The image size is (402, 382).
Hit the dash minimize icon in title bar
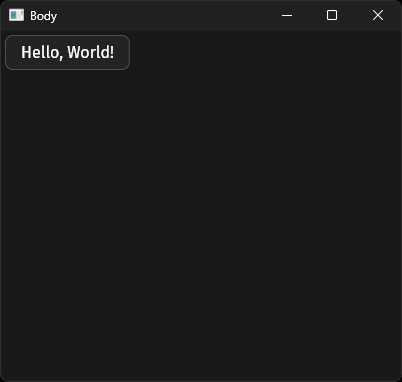pyautogui.click(x=287, y=15)
